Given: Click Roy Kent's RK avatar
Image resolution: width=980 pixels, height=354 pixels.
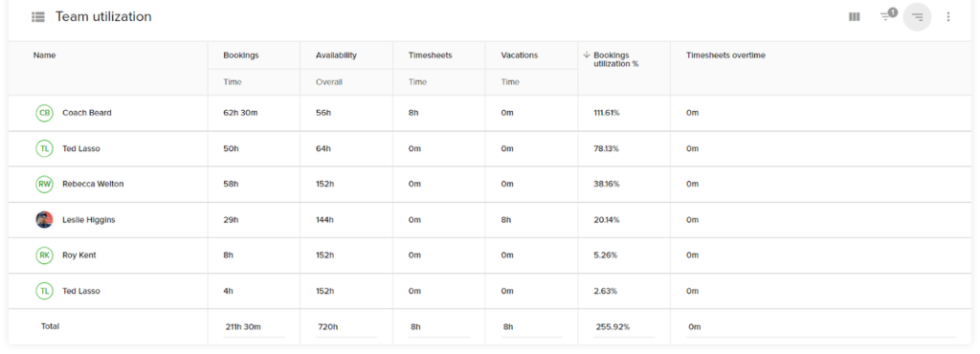Looking at the screenshot, I should pos(44,255).
